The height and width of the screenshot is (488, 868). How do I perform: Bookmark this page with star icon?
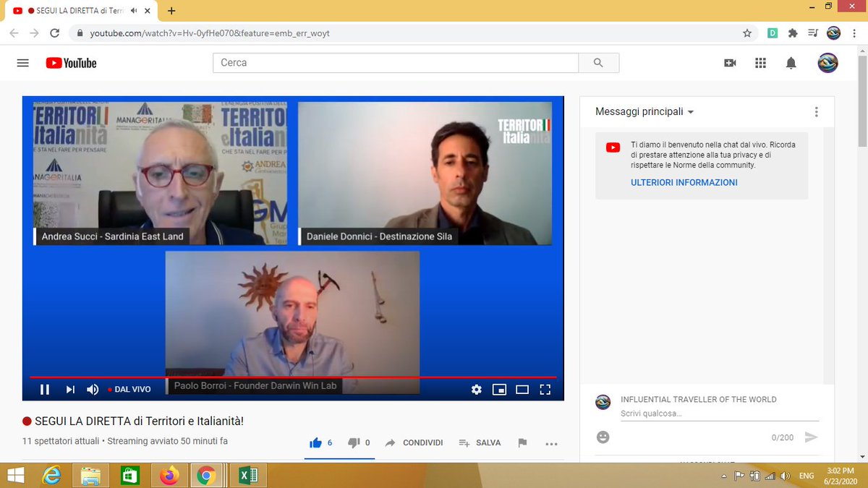point(747,33)
